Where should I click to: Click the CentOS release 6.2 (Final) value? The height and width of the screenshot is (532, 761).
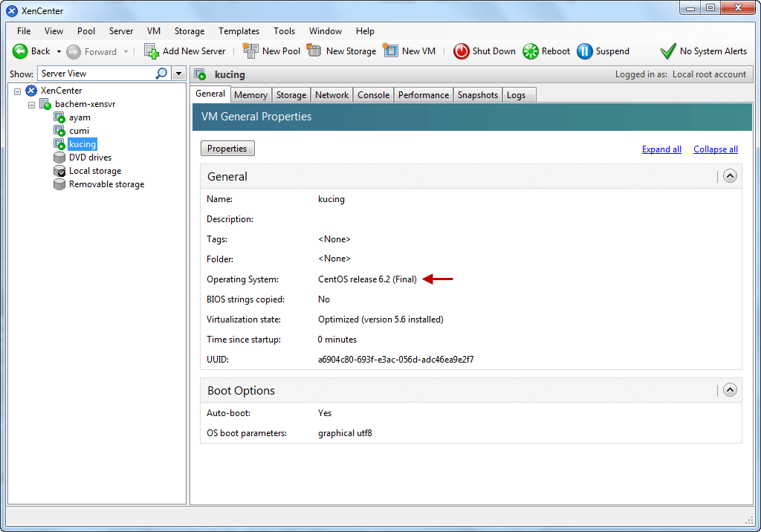point(367,279)
